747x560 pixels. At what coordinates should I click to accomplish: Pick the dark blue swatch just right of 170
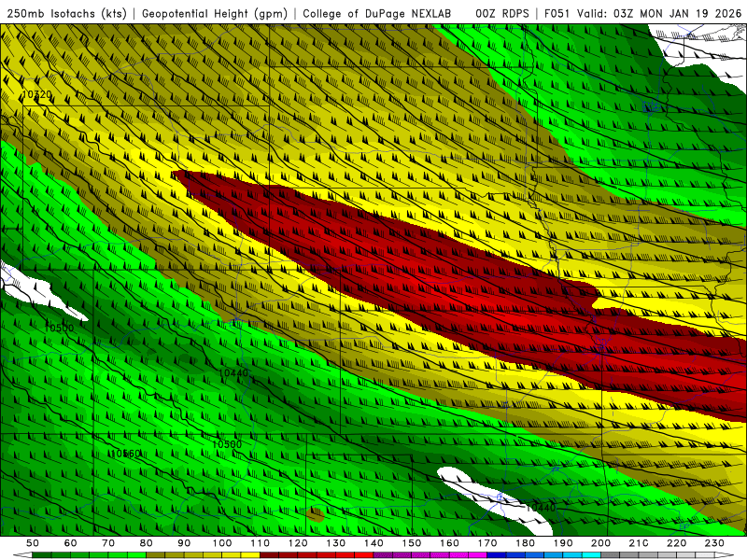click(x=497, y=555)
